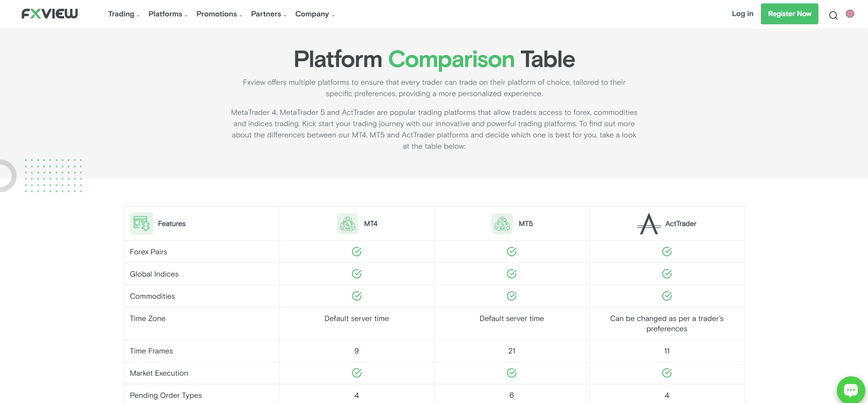The image size is (868, 403).
Task: Click the Fxview logo
Action: (x=50, y=14)
